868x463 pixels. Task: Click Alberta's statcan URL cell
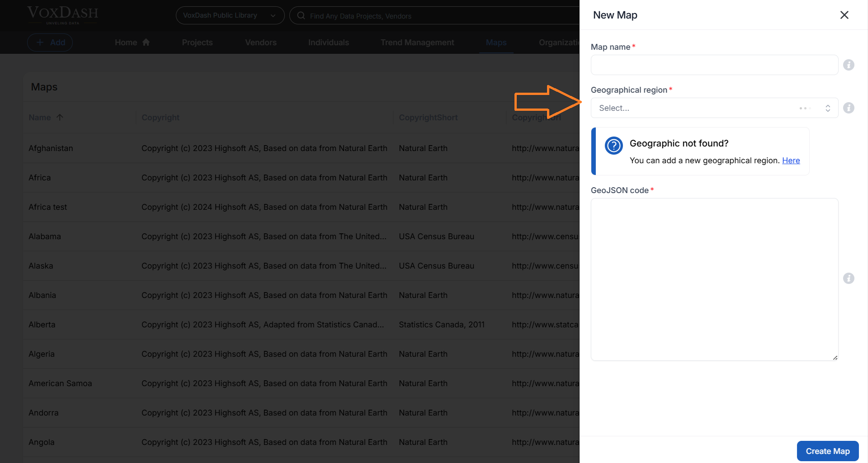tap(545, 325)
